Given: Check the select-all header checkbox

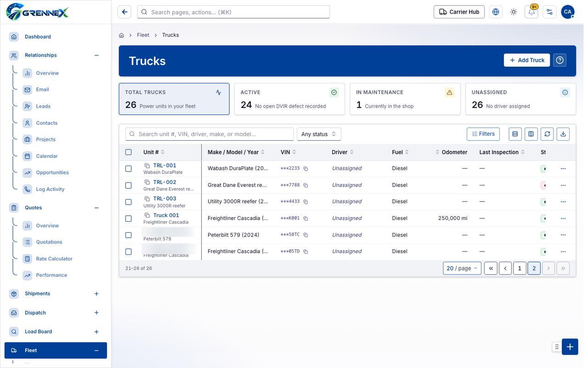Looking at the screenshot, I should coord(129,152).
